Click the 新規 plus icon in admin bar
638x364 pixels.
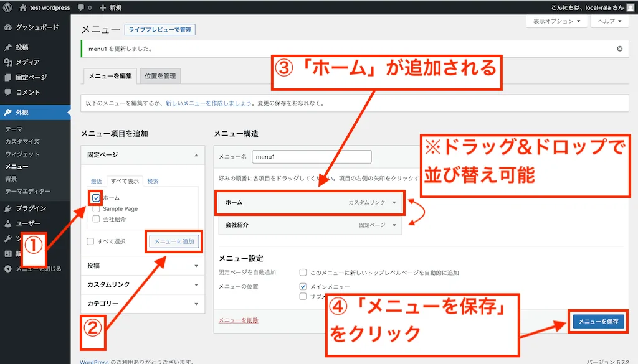[x=103, y=7]
